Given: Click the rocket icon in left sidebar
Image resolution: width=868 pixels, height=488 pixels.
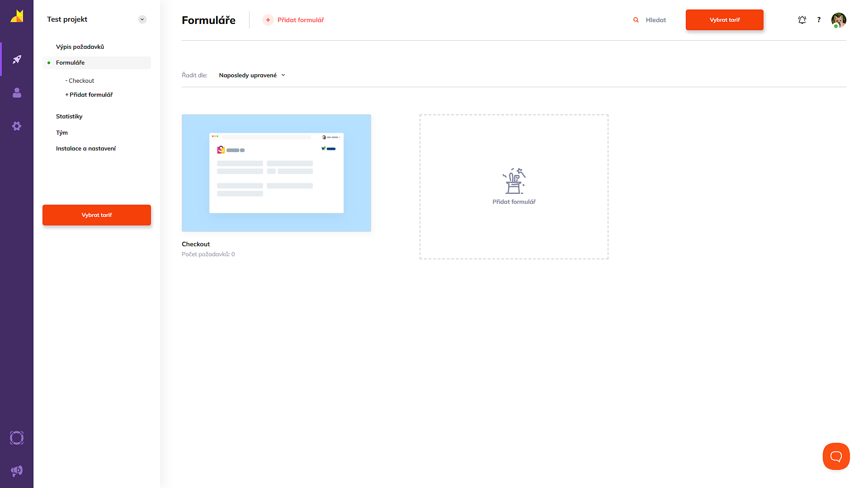Looking at the screenshot, I should [x=17, y=59].
